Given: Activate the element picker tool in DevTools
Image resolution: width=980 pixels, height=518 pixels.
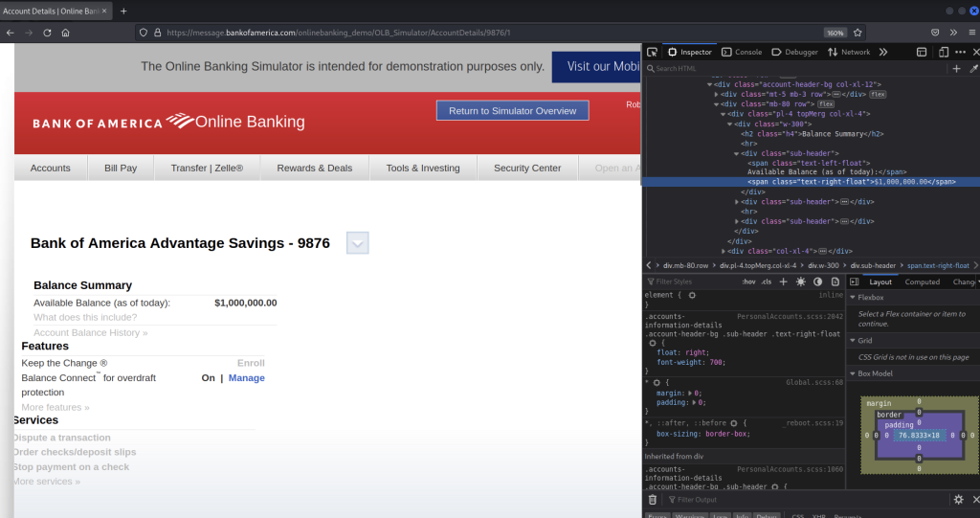Looking at the screenshot, I should tap(652, 52).
